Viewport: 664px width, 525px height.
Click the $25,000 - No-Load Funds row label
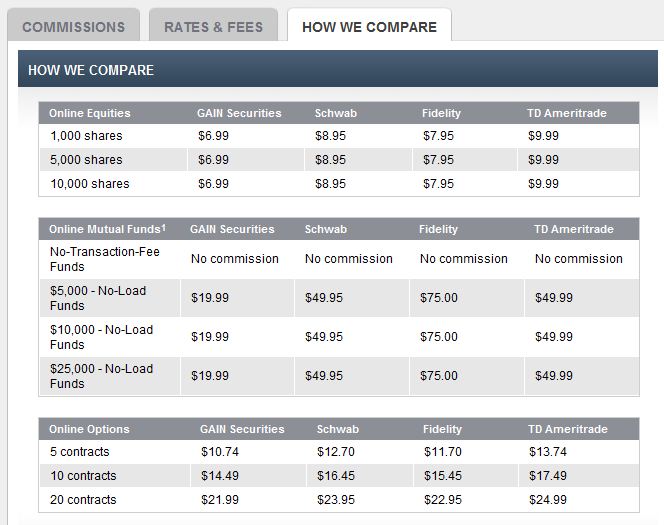tap(101, 376)
